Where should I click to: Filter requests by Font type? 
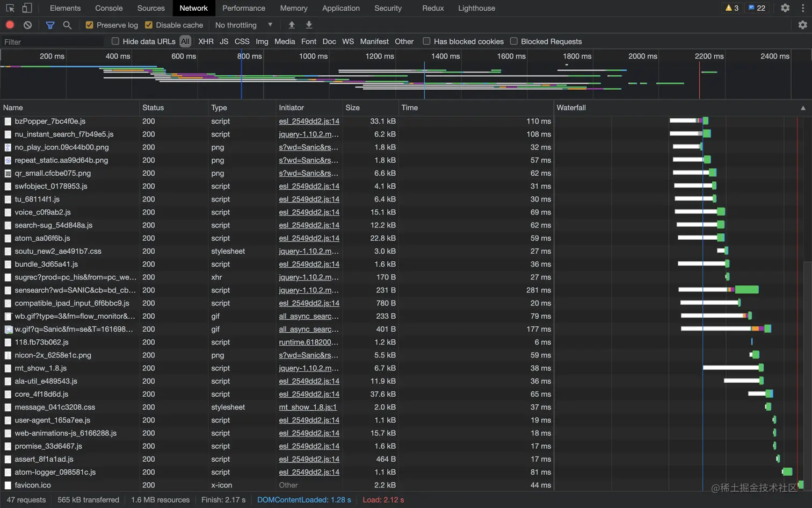[x=309, y=41]
